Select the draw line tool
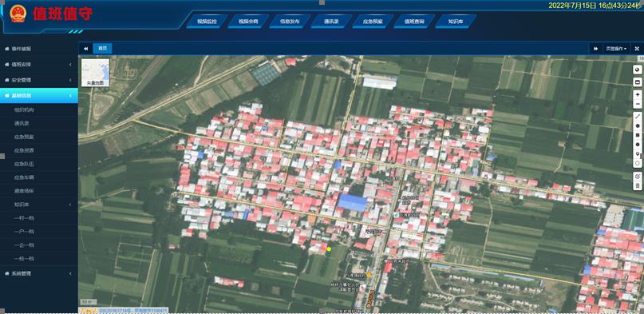The width and height of the screenshot is (644, 314). point(637,117)
